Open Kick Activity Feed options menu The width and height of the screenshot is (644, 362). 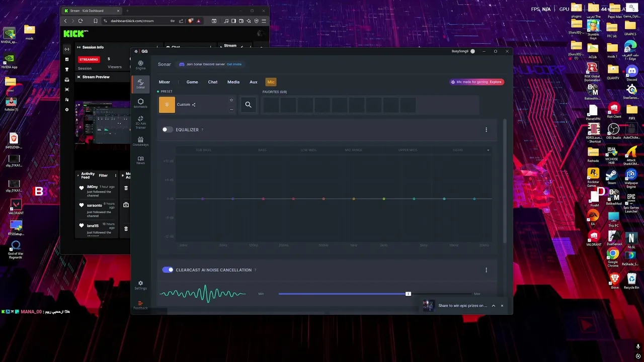(x=116, y=175)
